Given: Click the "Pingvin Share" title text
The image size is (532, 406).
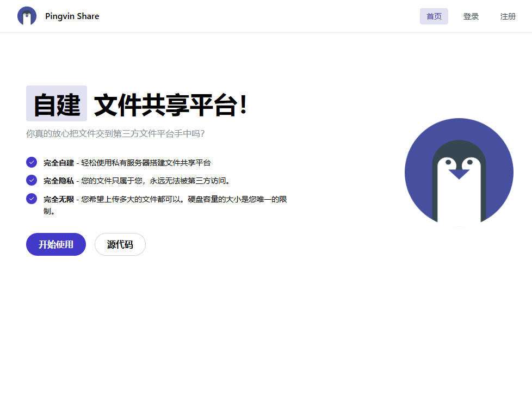Looking at the screenshot, I should [x=72, y=16].
